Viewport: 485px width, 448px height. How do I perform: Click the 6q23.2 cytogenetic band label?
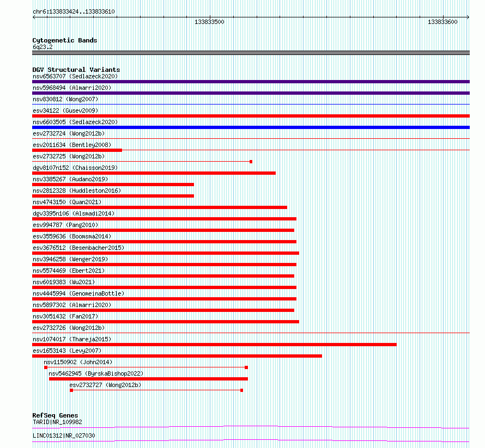coord(43,47)
